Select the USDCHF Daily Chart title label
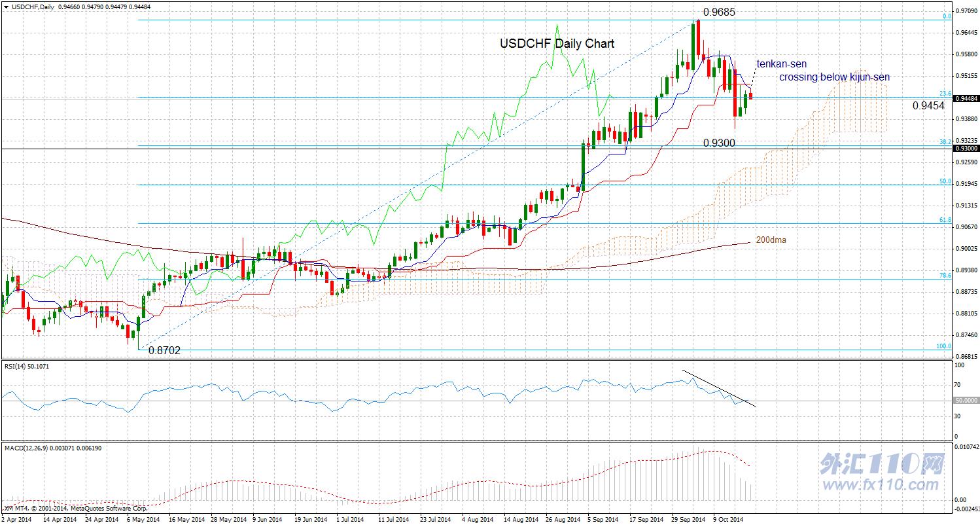The width and height of the screenshot is (980, 525). 557,44
